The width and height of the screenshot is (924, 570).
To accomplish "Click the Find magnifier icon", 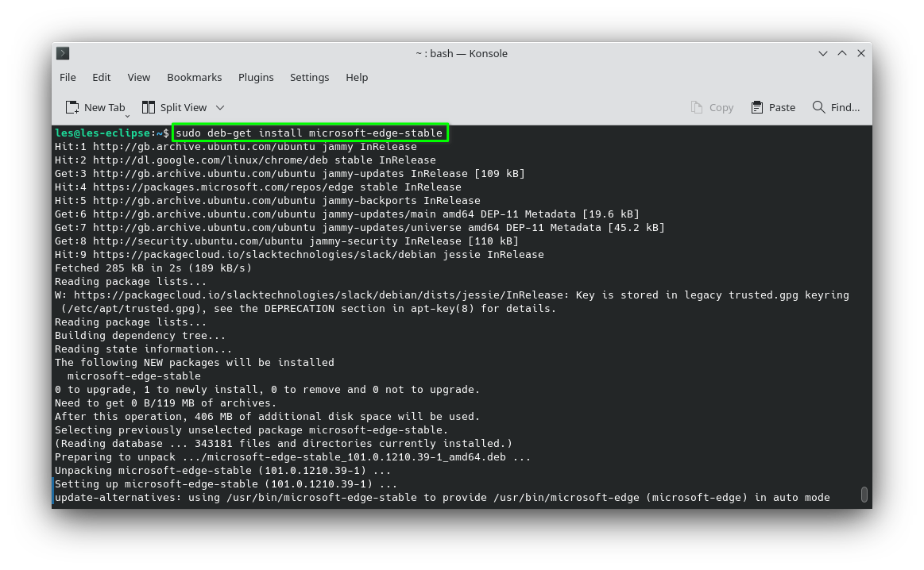I will 818,107.
